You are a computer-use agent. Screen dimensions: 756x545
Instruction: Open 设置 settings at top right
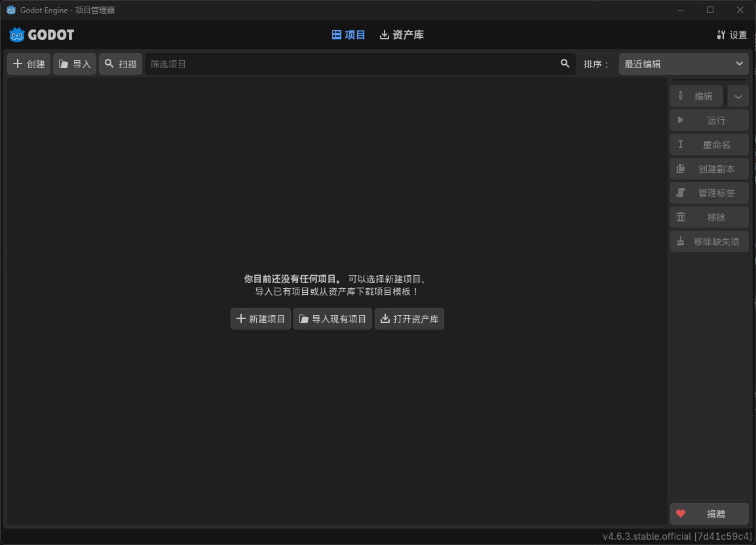pyautogui.click(x=731, y=35)
